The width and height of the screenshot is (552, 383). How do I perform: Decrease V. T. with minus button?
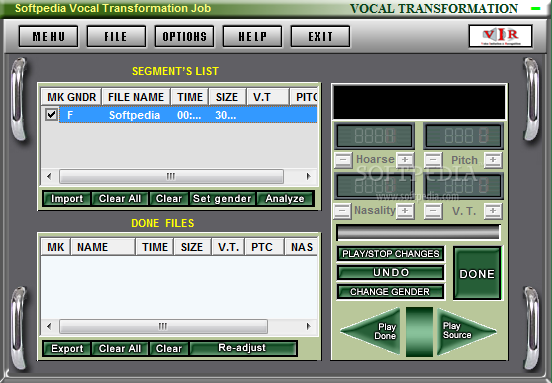click(x=433, y=211)
